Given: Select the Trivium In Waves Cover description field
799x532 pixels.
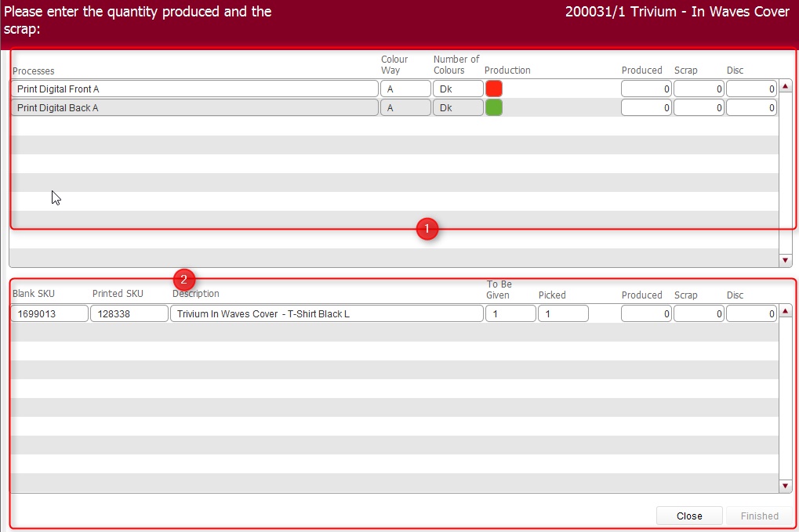Looking at the screenshot, I should click(326, 313).
